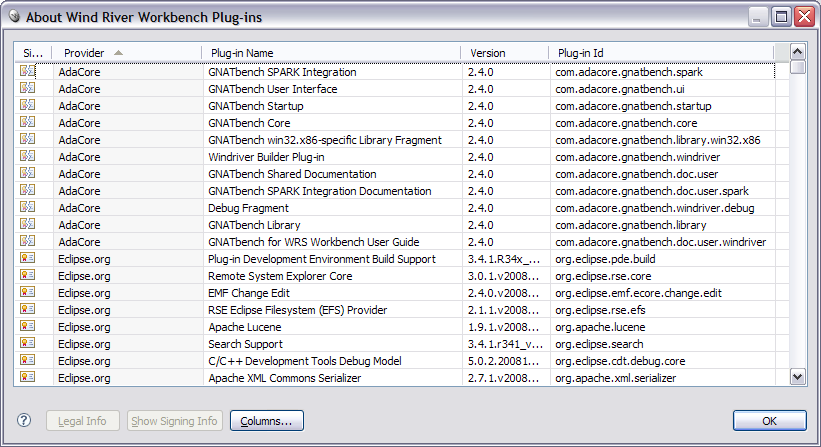The height and width of the screenshot is (447, 821).
Task: Open help with the question mark icon
Action: [x=24, y=420]
